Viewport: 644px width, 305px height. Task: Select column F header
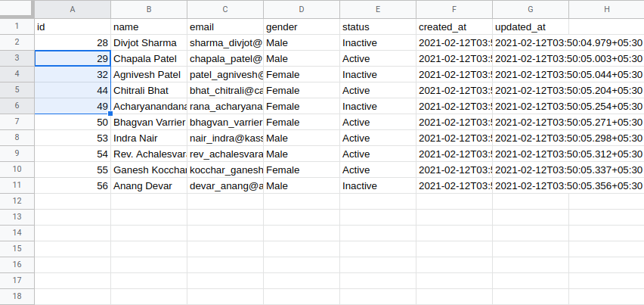point(454,9)
